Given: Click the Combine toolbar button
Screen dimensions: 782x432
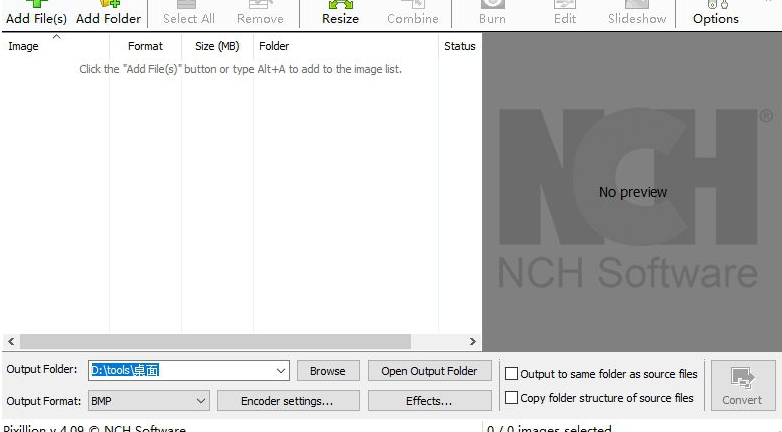Looking at the screenshot, I should [412, 14].
